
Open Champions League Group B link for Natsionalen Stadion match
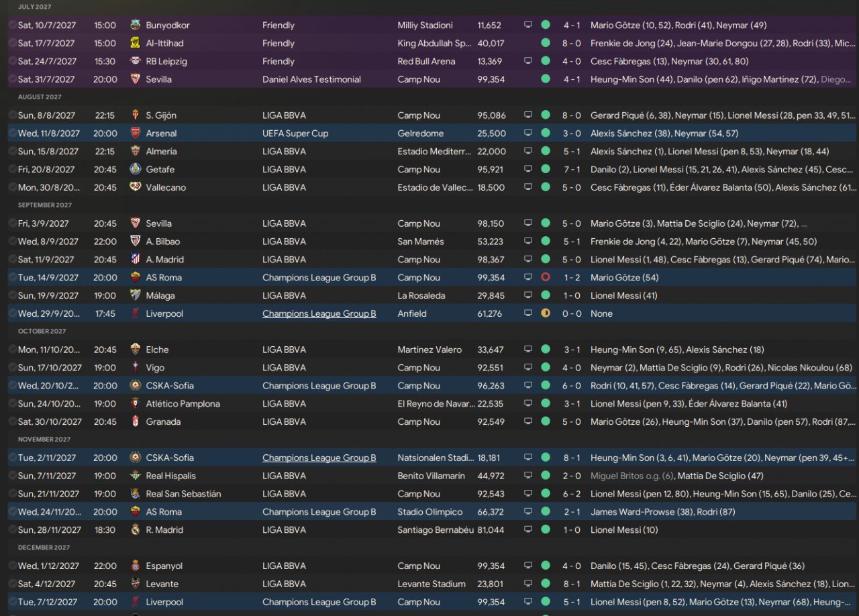(x=319, y=458)
